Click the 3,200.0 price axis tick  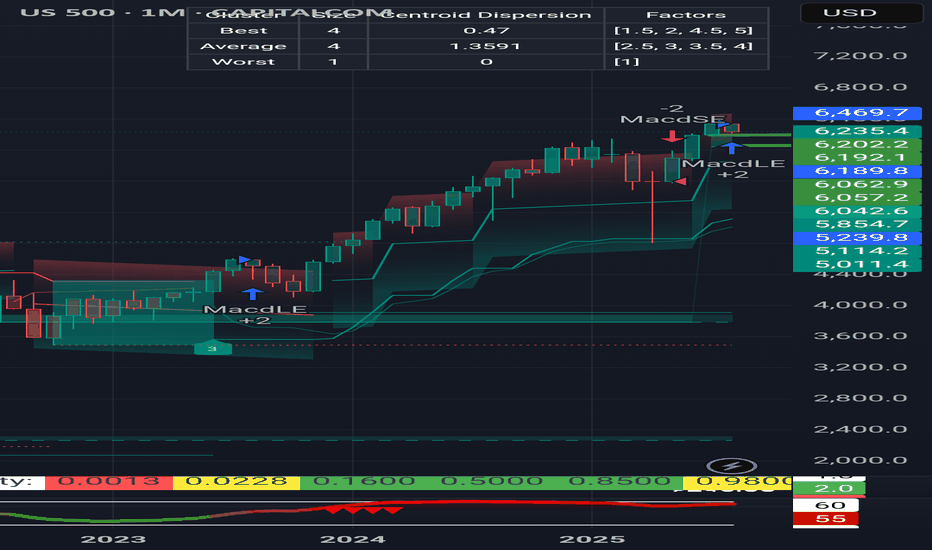(860, 367)
